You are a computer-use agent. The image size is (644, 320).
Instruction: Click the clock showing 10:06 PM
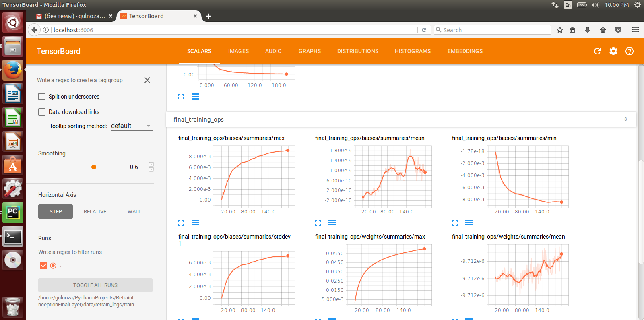(617, 5)
